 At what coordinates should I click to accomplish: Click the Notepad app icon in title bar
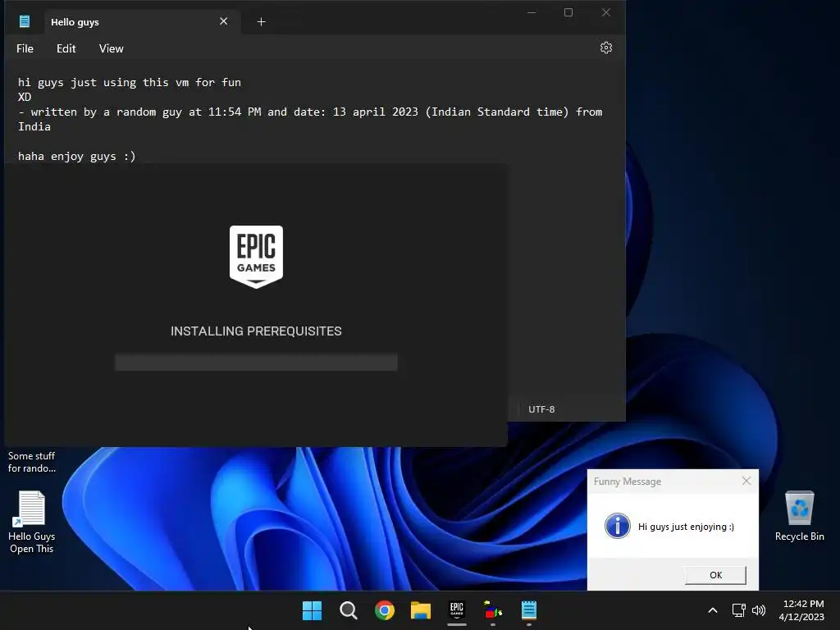[25, 21]
